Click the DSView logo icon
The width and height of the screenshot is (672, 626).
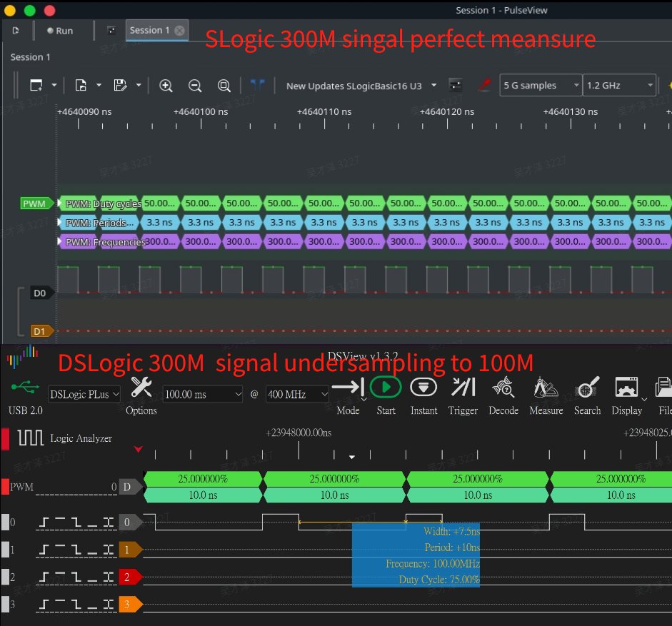click(x=22, y=358)
